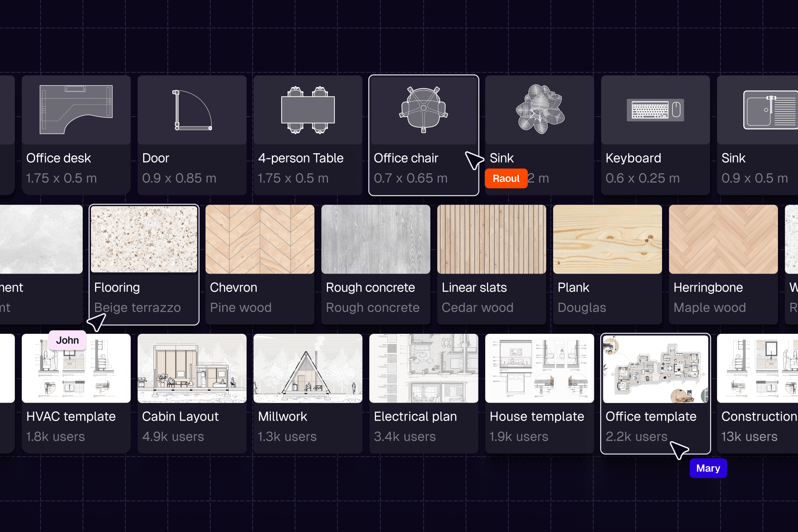Choose the Beige terrazzo Flooring swatch
The image size is (798, 532).
[x=144, y=239]
